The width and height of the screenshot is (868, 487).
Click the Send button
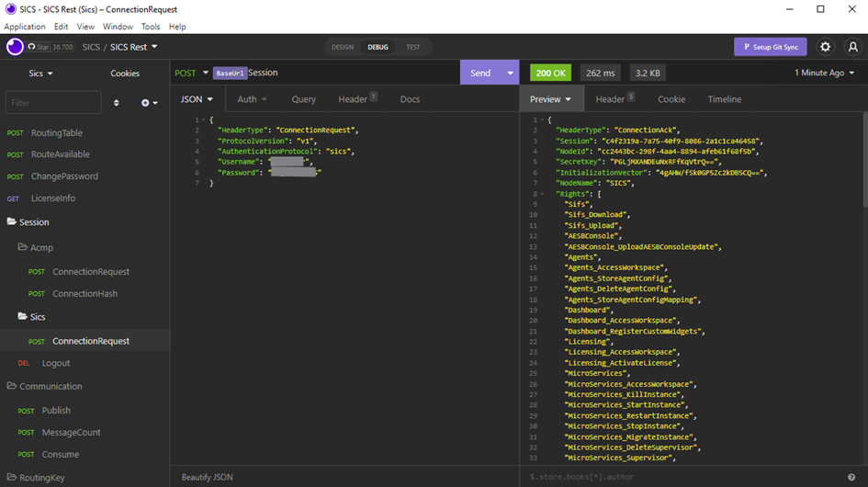click(x=480, y=74)
